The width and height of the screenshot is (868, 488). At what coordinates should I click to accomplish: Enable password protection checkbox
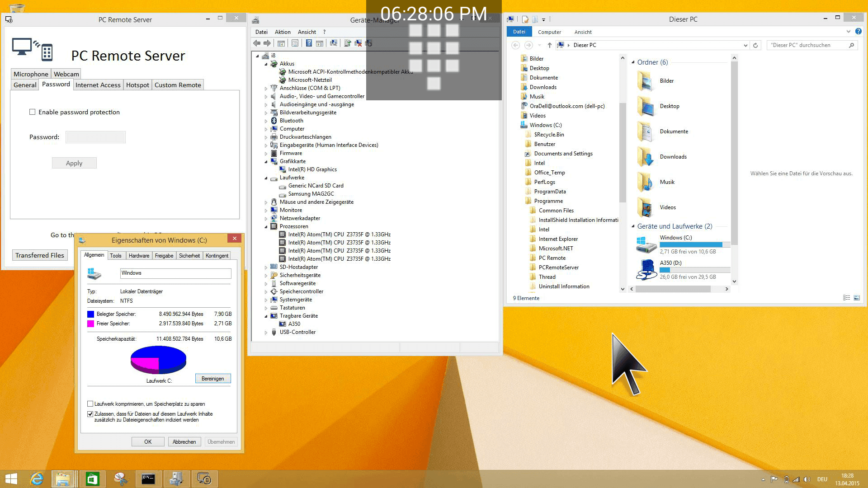[x=32, y=112]
